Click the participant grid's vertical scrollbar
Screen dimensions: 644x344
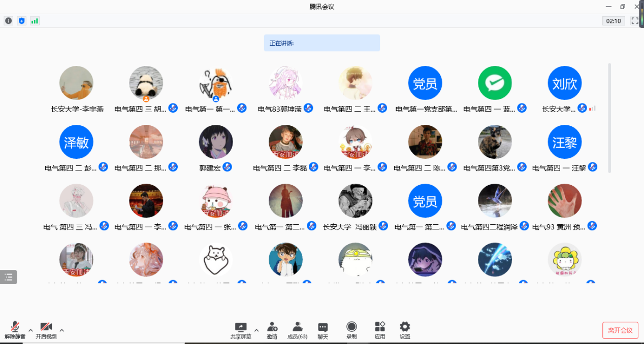point(609,118)
